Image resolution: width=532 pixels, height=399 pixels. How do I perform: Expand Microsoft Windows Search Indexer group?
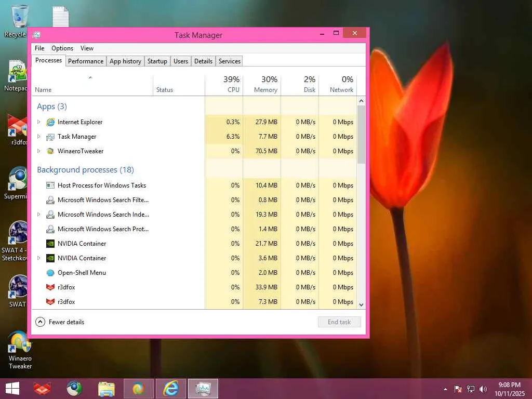point(38,215)
